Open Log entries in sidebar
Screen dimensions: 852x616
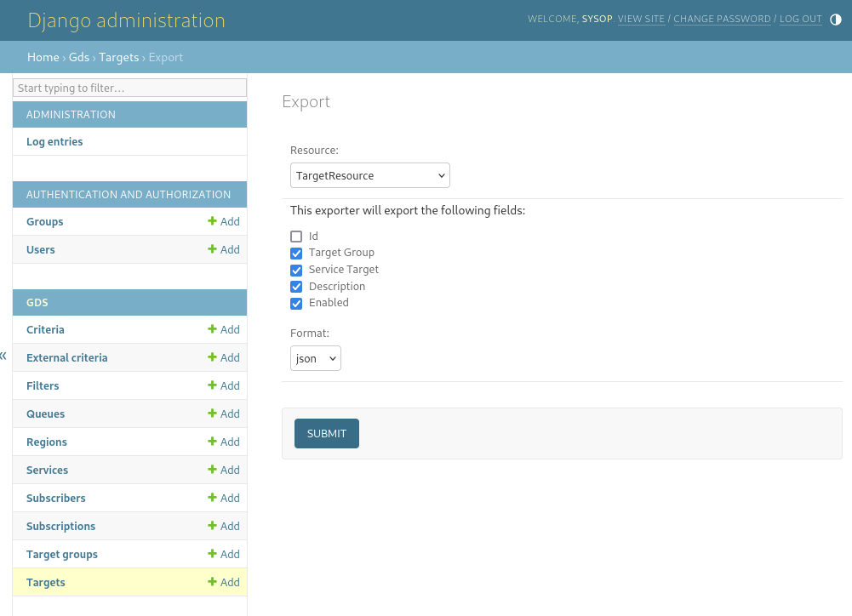click(54, 141)
